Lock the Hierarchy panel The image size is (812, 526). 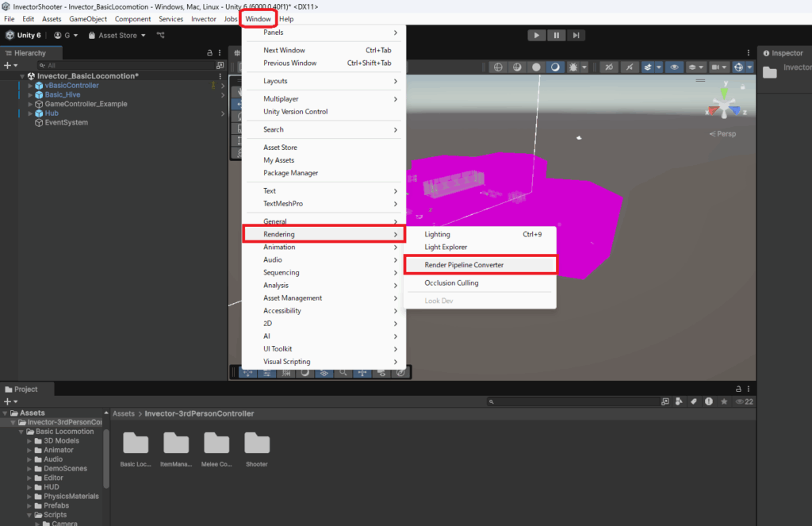click(209, 53)
